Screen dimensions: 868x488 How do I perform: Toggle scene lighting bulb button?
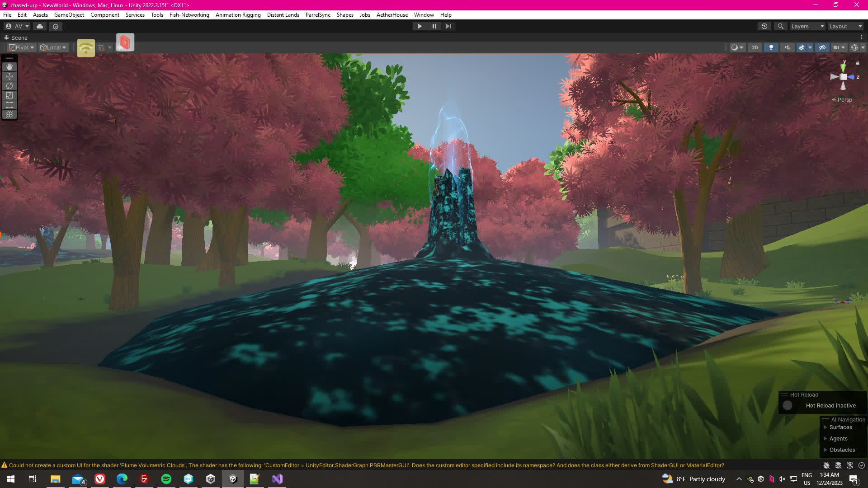tap(771, 47)
